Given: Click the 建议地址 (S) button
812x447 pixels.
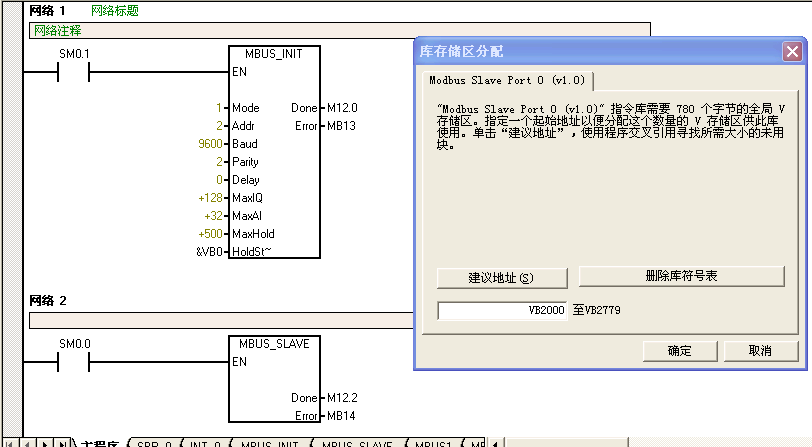Looking at the screenshot, I should pos(502,278).
